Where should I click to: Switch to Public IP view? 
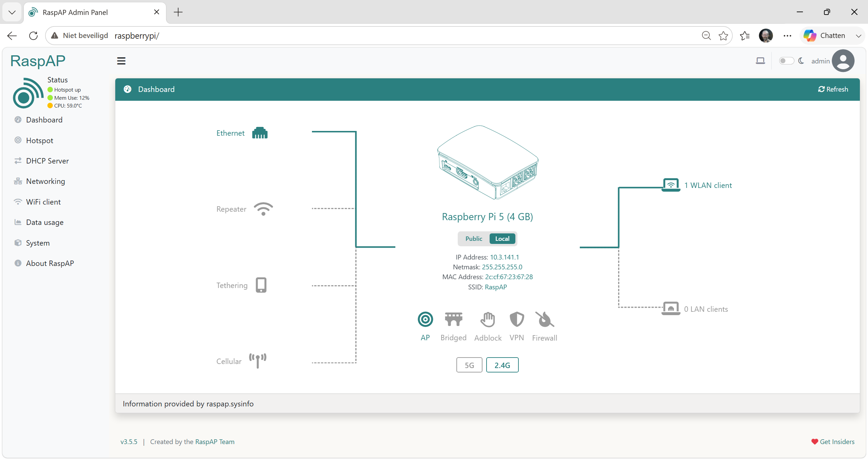(473, 238)
